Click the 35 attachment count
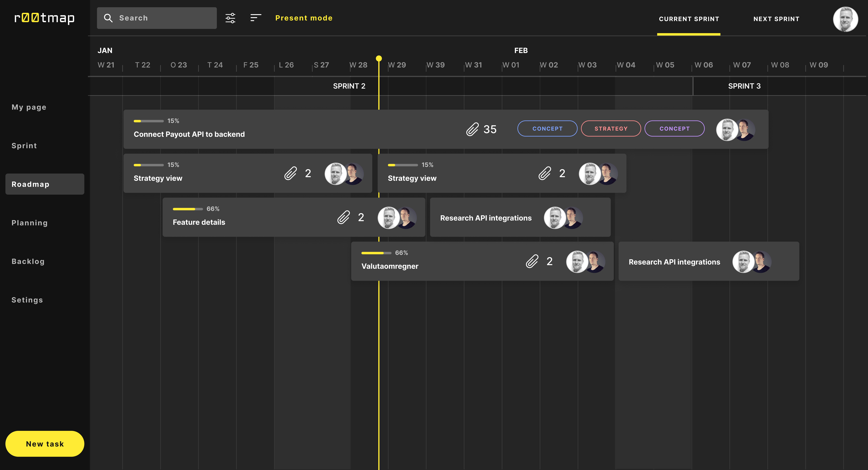Screen dimensions: 868x470 490,129
